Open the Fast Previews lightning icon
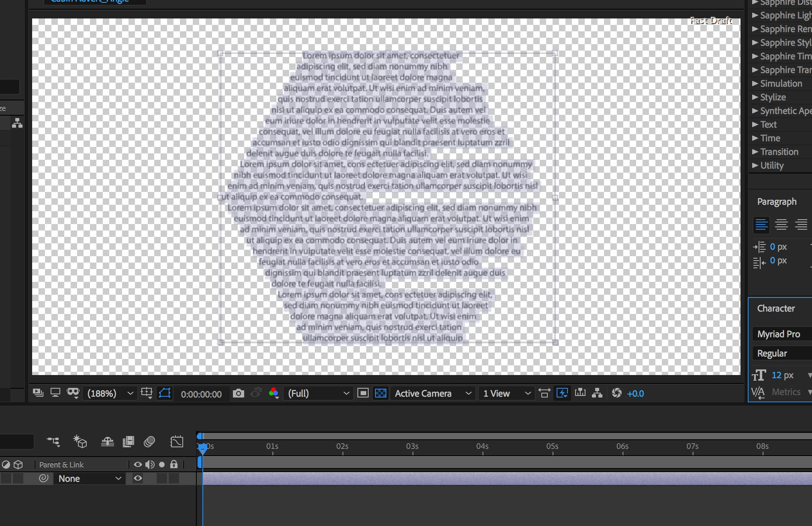This screenshot has width=812, height=526. [x=562, y=393]
